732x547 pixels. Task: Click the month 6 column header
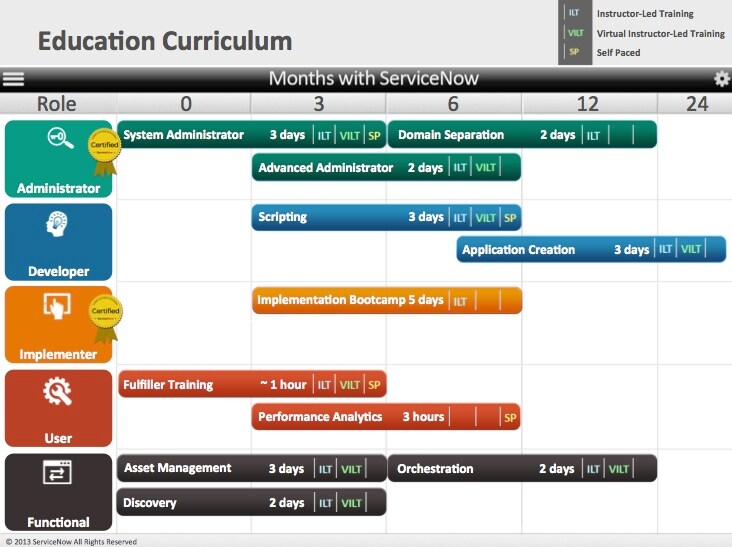(x=453, y=104)
